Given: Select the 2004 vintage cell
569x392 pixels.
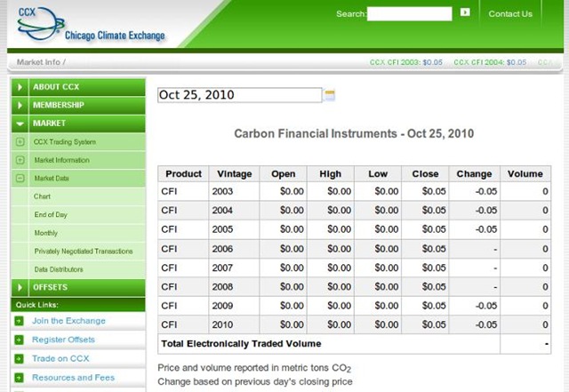Looking at the screenshot, I should (235, 210).
